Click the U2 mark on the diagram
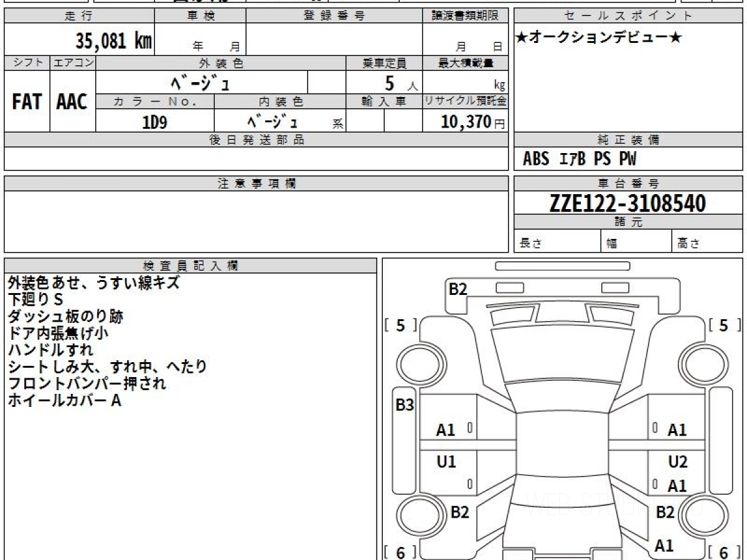The height and width of the screenshot is (560, 747). click(x=677, y=462)
